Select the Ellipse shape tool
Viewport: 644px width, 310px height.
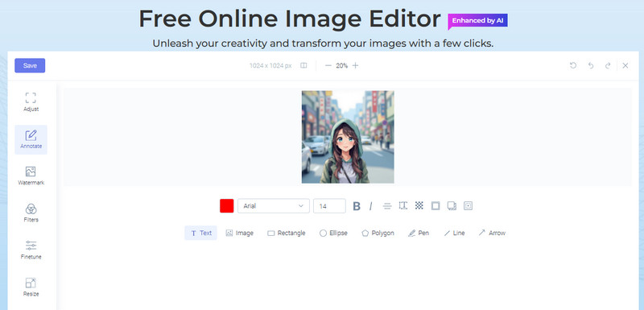(333, 233)
